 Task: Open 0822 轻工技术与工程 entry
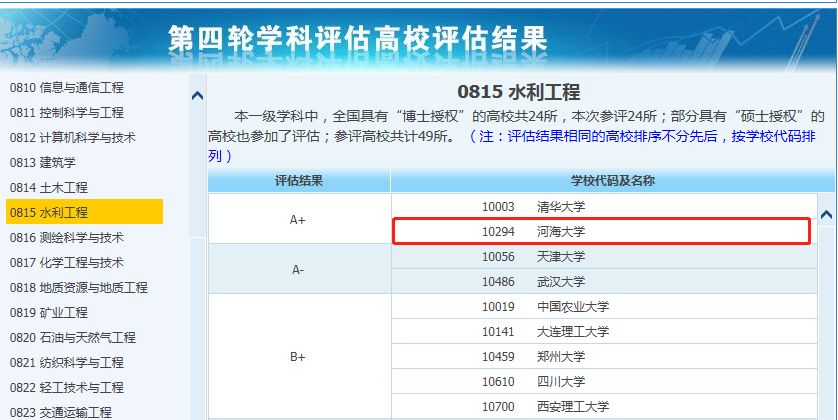coord(66,387)
